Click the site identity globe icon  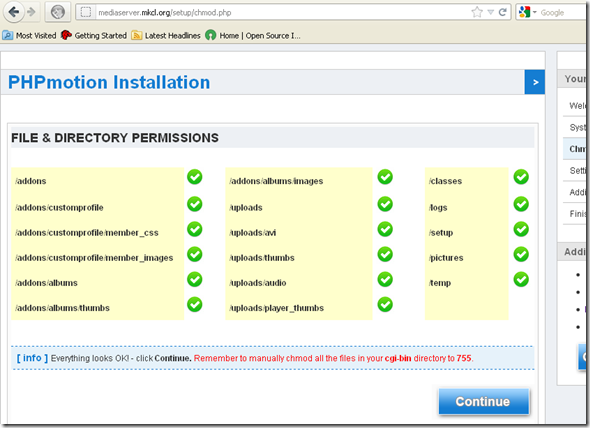58,12
